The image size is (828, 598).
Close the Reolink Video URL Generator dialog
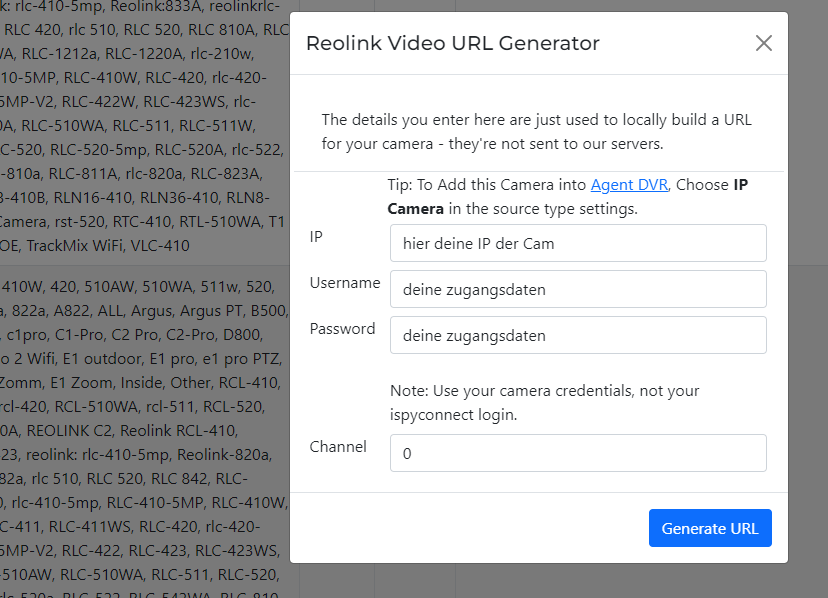(764, 43)
